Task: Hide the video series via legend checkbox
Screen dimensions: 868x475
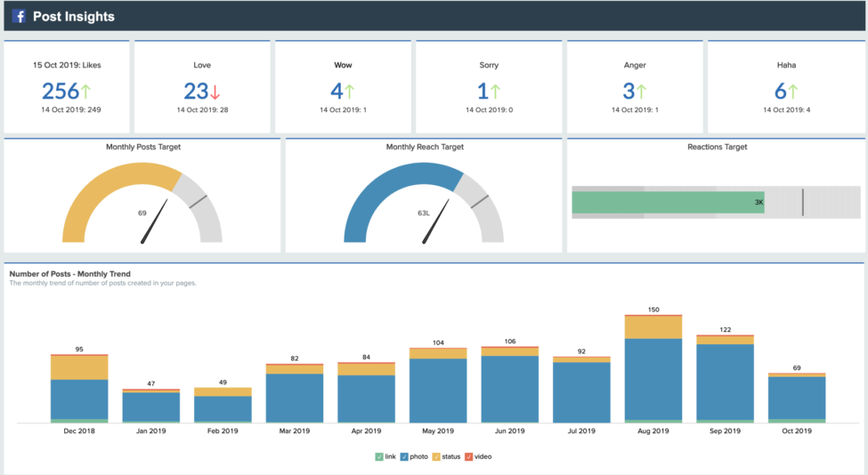Action: (468, 456)
